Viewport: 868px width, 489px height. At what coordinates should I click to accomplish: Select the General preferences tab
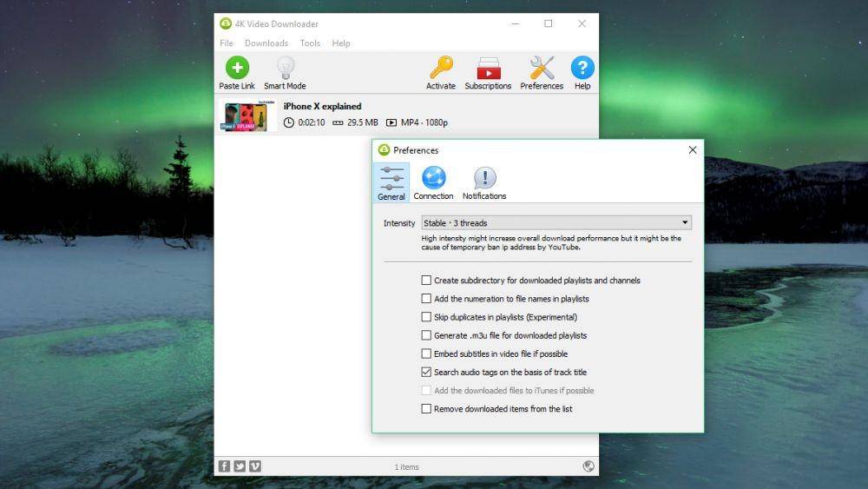[x=391, y=182]
